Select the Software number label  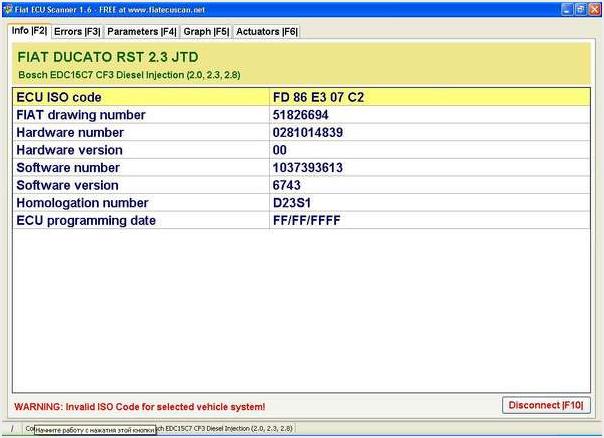point(68,168)
